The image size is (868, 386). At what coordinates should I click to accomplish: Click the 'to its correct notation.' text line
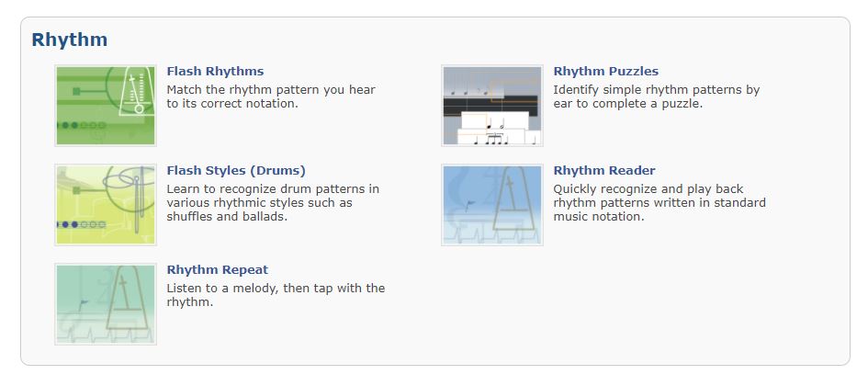232,104
